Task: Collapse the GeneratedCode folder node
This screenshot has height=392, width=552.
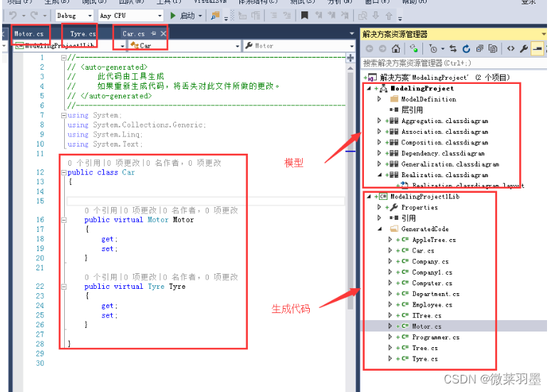Action: coord(379,229)
